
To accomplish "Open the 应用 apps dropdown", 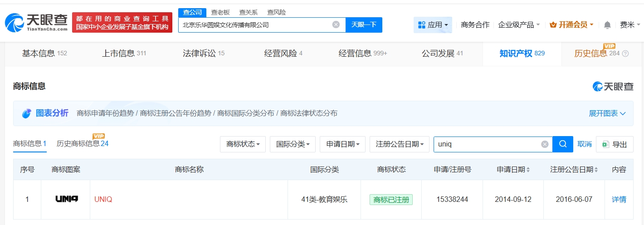I will (x=433, y=25).
